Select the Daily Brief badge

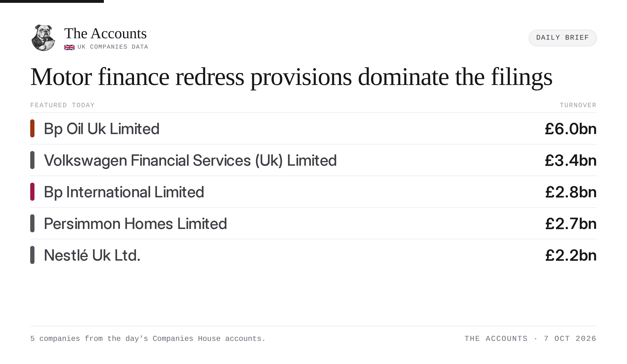[x=562, y=38]
